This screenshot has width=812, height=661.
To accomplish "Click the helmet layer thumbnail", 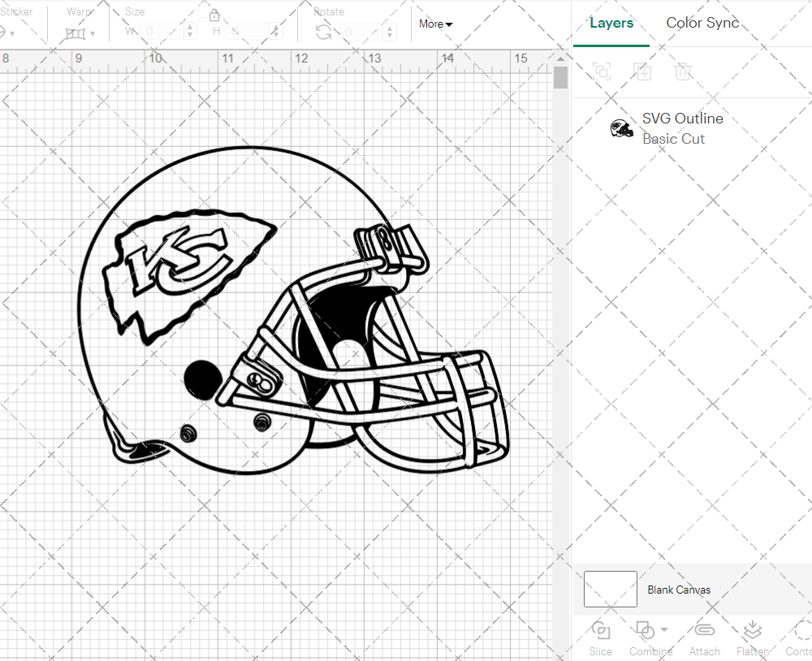I will coord(622,128).
